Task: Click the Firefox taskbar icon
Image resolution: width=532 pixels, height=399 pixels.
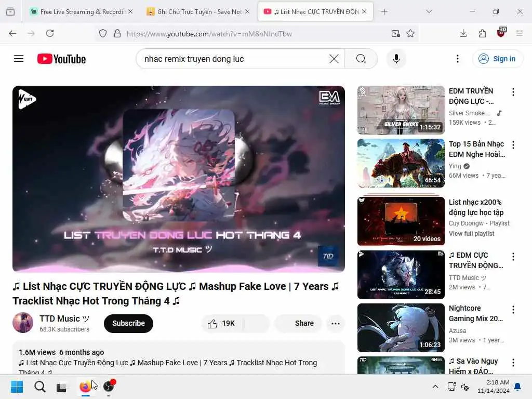Action: (x=85, y=387)
